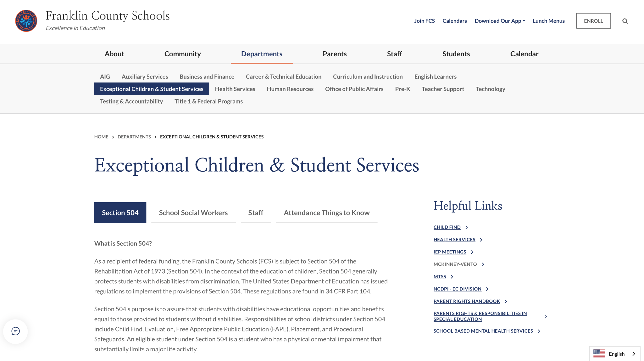This screenshot has height=361, width=644.
Task: Go to English Learners department
Action: (x=436, y=76)
